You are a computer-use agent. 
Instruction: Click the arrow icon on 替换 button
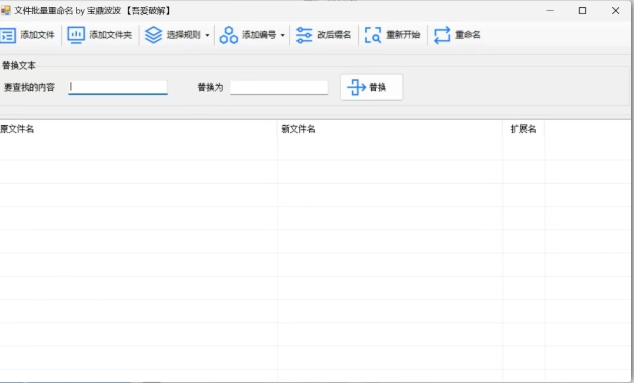(357, 87)
